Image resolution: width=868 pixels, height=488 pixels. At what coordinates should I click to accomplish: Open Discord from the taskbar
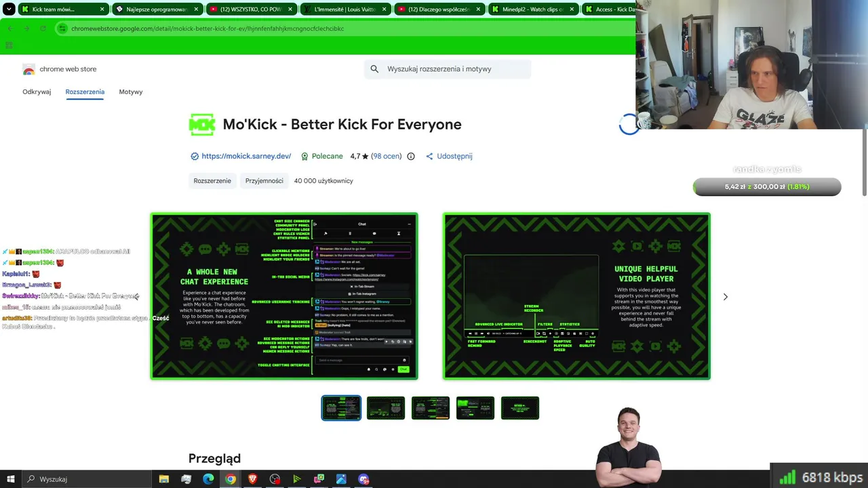coord(363,479)
